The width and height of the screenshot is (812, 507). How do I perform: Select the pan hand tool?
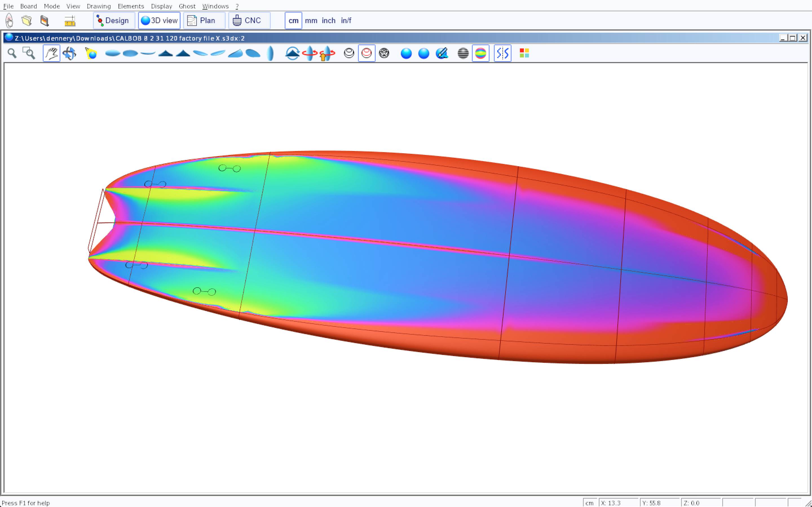(51, 53)
